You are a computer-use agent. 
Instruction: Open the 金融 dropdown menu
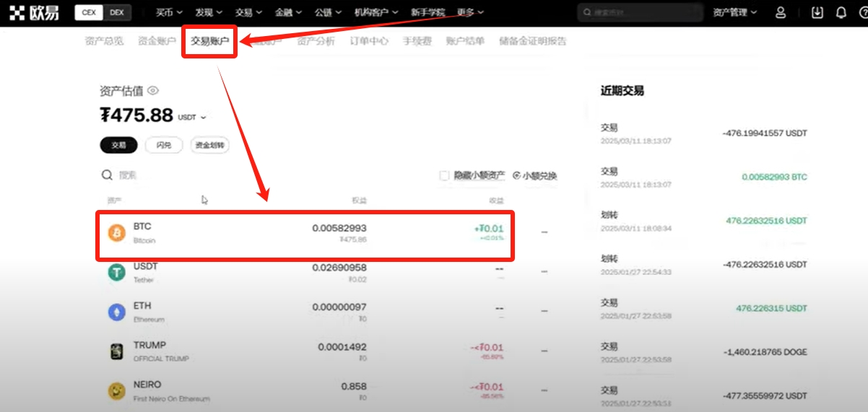(x=289, y=12)
